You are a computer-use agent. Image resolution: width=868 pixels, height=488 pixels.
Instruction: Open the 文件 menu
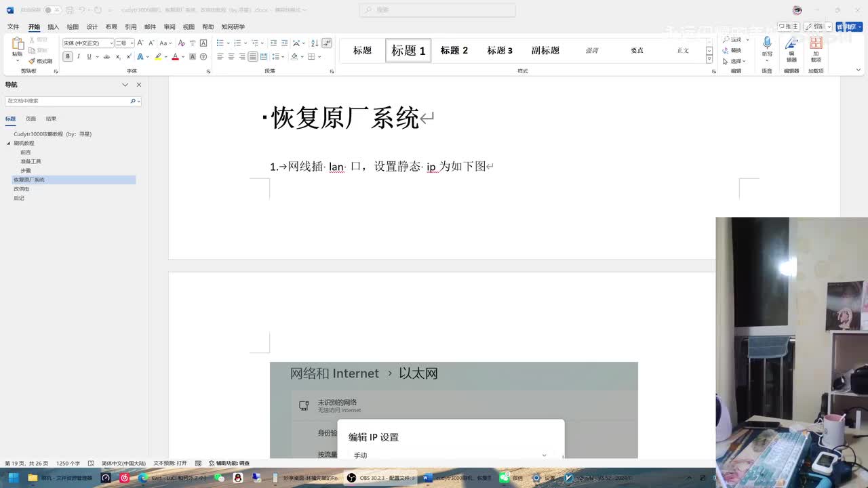(x=13, y=27)
